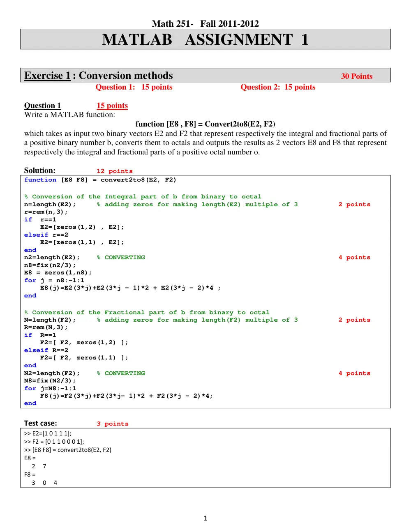
Task: Click the line "N2=length(F2);"
Action: tap(52, 373)
